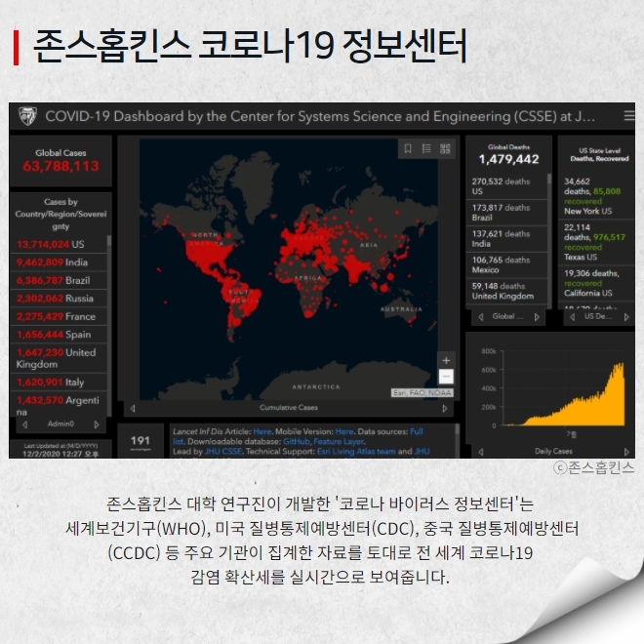
Task: Select the 13,714,024 US cases row
Action: 59,244
